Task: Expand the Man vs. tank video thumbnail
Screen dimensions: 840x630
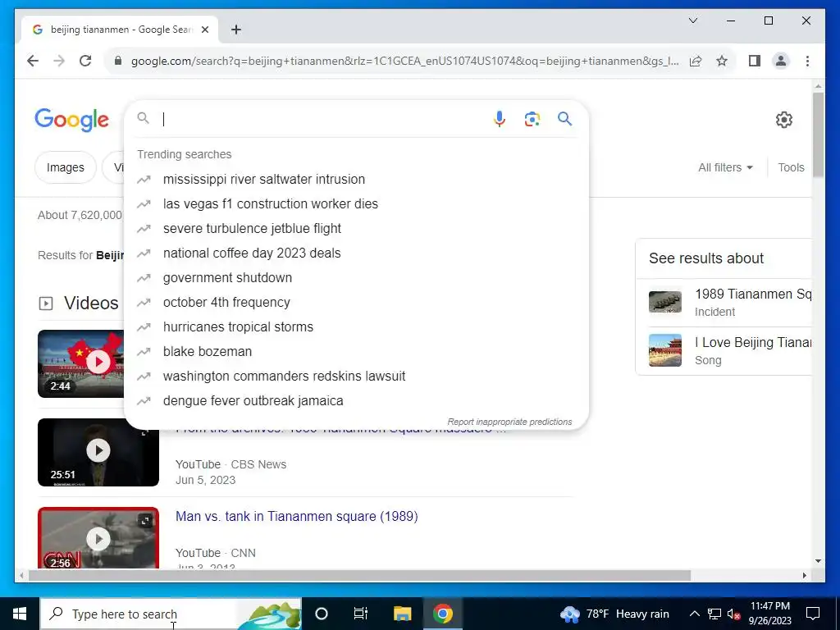Action: [145, 520]
